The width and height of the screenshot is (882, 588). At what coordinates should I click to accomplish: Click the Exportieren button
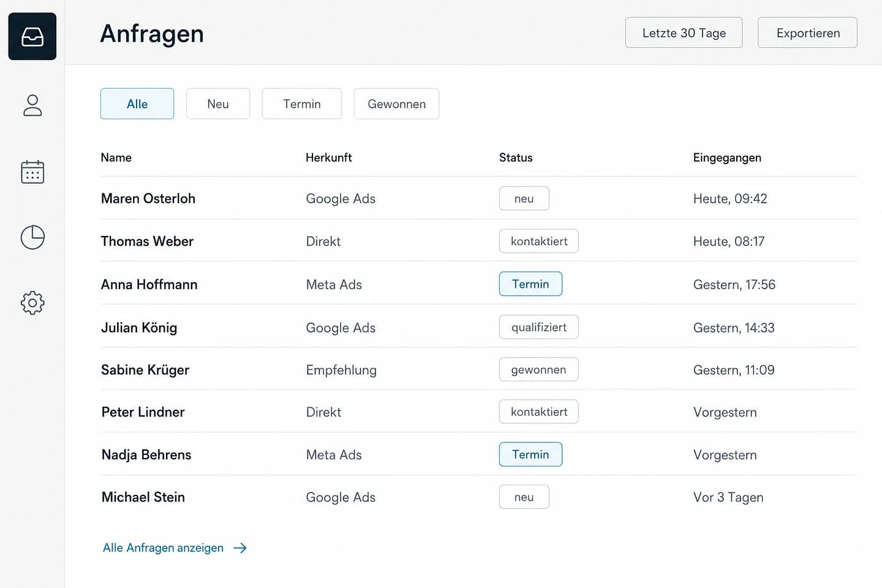click(x=808, y=32)
